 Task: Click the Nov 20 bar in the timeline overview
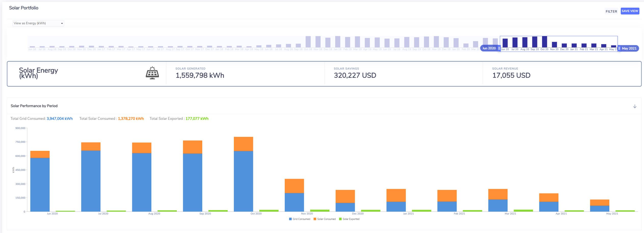[554, 45]
